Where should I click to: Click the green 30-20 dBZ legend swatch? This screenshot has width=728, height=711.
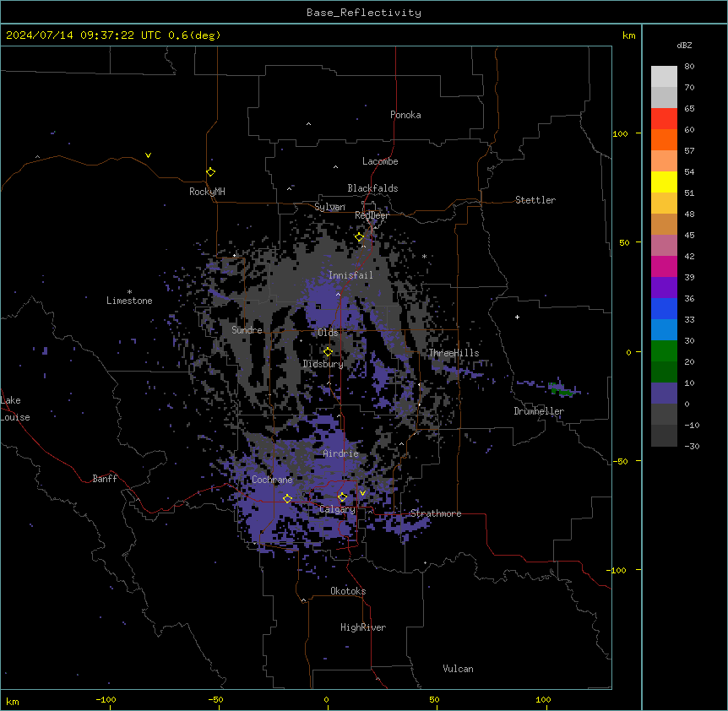click(664, 351)
